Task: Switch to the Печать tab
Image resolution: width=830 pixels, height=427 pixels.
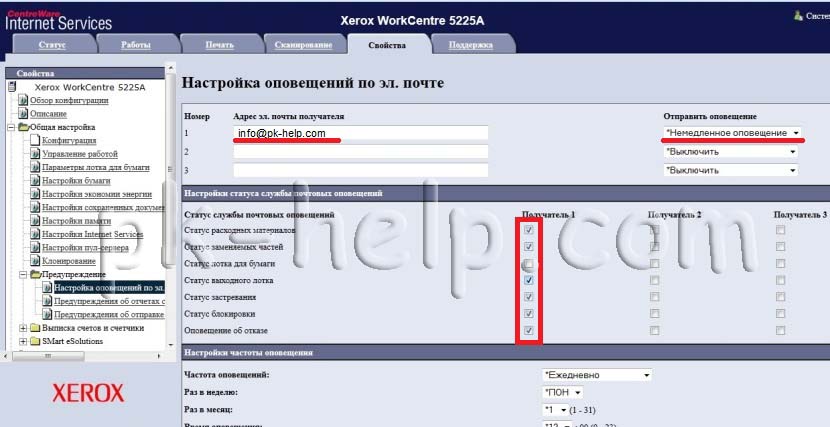Action: pos(220,45)
